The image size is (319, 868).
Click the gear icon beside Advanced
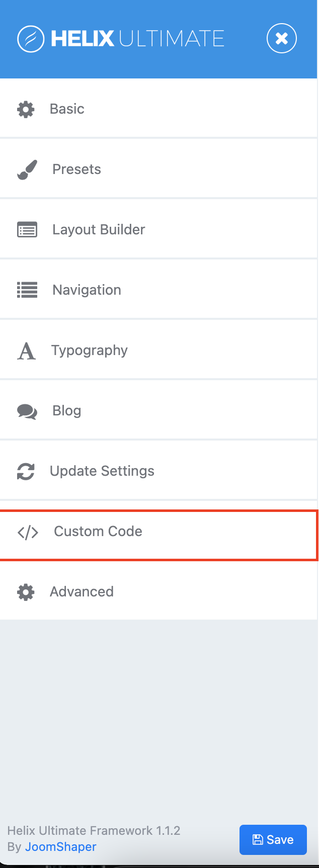tap(26, 592)
